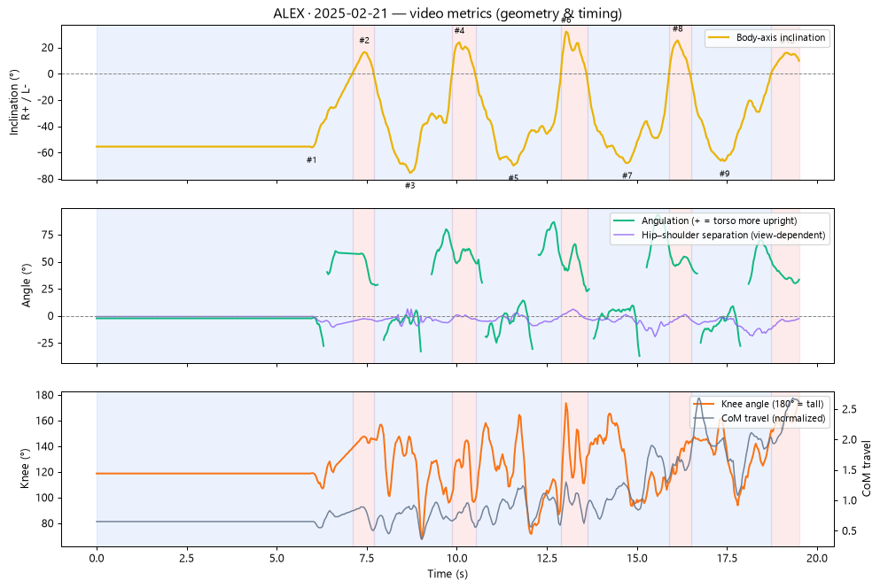Select the #9 trough annotation
The image size is (880, 588).
[x=725, y=174]
